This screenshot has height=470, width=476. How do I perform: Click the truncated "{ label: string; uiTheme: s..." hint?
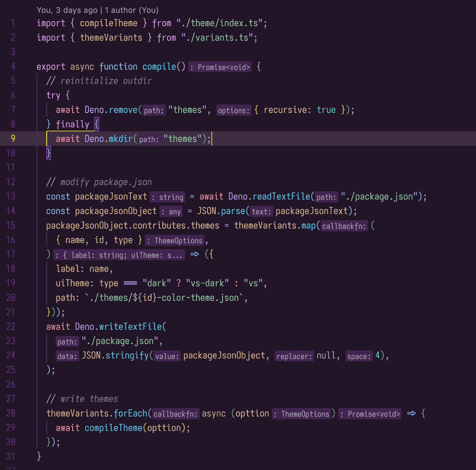tap(119, 255)
